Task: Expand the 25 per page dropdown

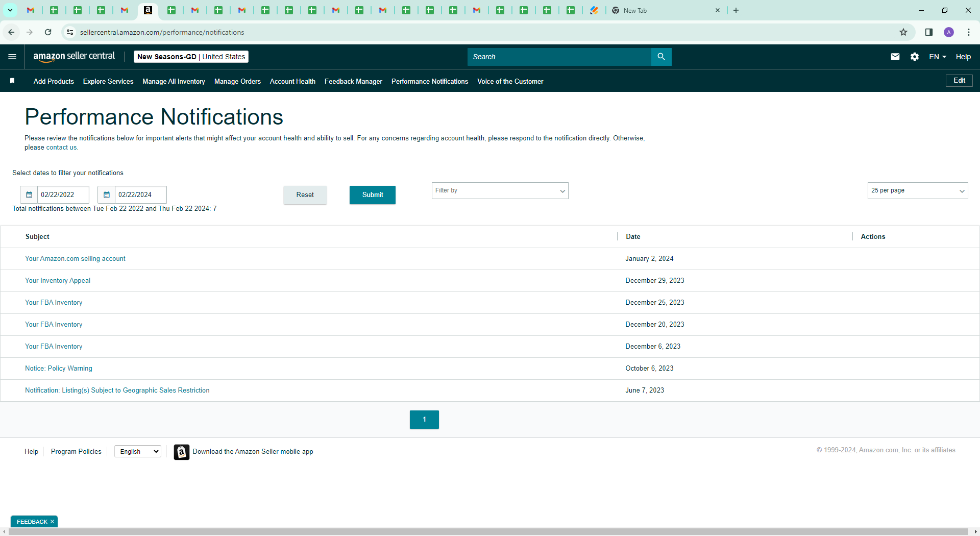Action: click(x=917, y=190)
